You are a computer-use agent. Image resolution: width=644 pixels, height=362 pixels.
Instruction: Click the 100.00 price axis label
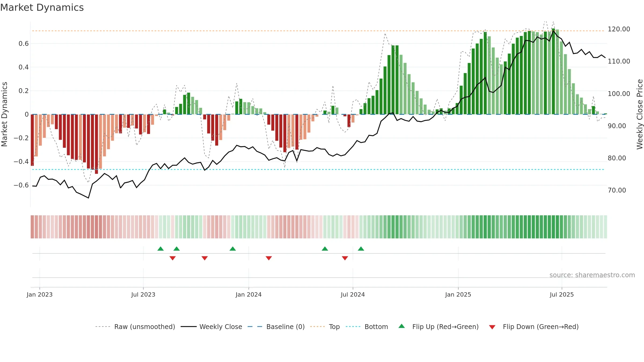619,94
